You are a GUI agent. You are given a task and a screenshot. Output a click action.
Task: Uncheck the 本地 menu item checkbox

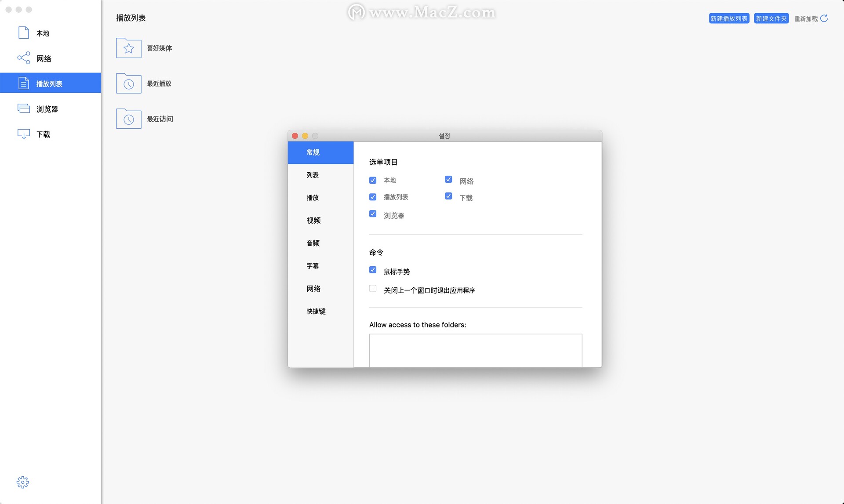[x=373, y=180]
